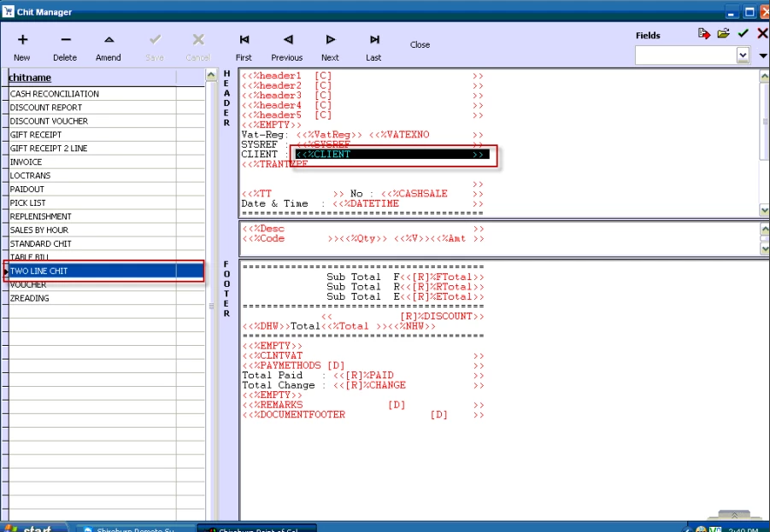Click the open folder icon
The width and height of the screenshot is (770, 532).
click(723, 33)
